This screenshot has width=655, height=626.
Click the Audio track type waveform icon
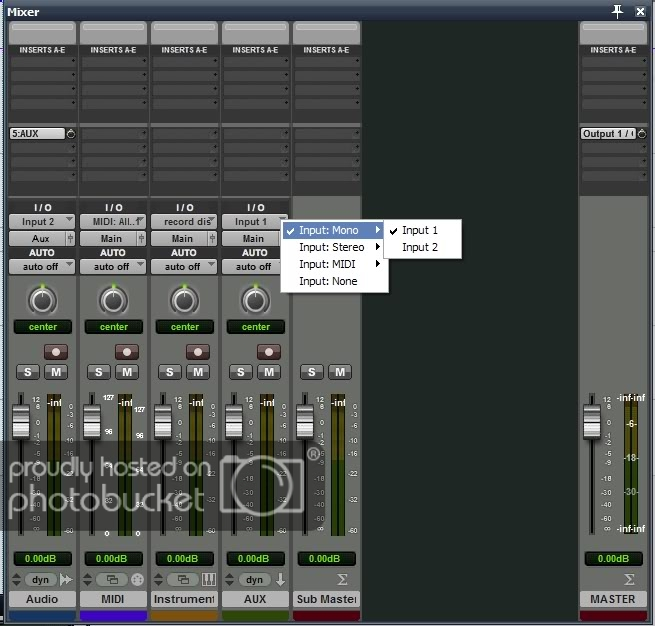(67, 580)
